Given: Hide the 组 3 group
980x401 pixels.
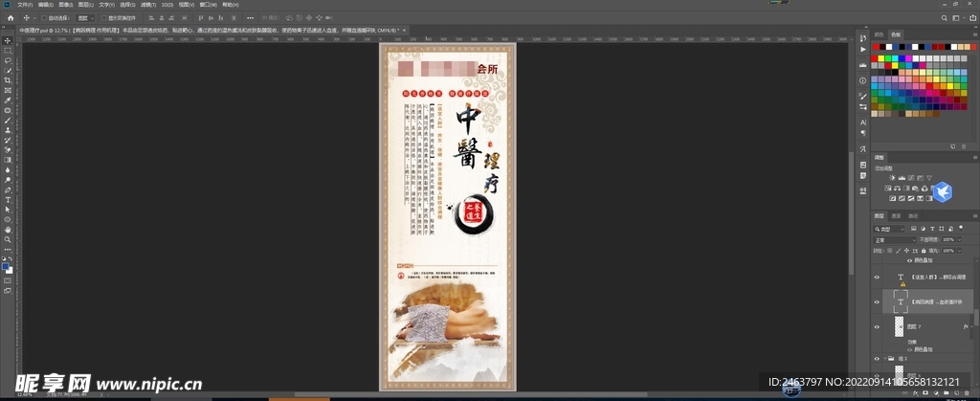Looking at the screenshot, I should tap(877, 359).
